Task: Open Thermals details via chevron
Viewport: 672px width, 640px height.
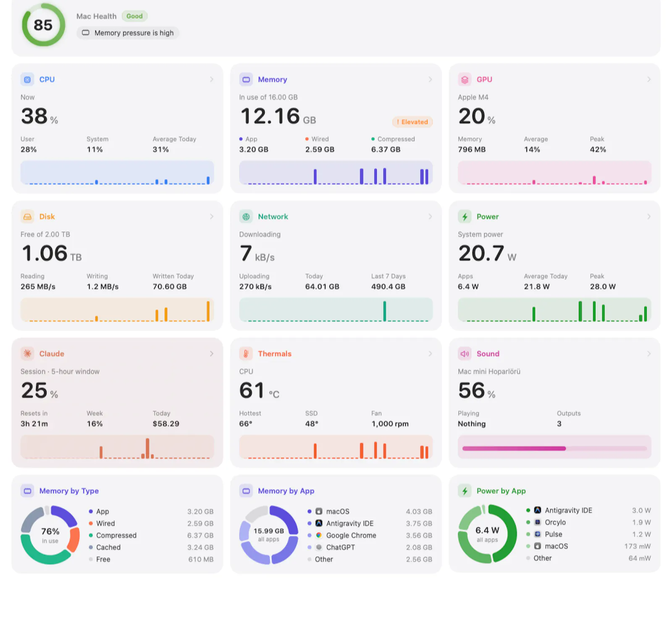Action: point(430,354)
